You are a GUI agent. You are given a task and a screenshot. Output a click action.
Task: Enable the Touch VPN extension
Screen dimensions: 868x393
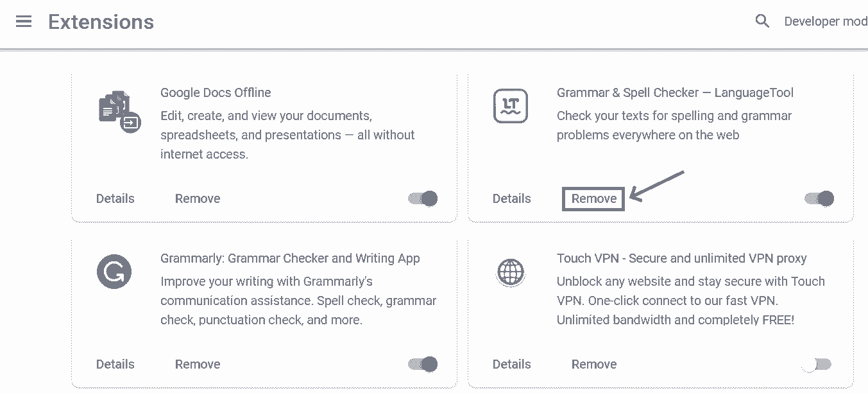tap(817, 364)
